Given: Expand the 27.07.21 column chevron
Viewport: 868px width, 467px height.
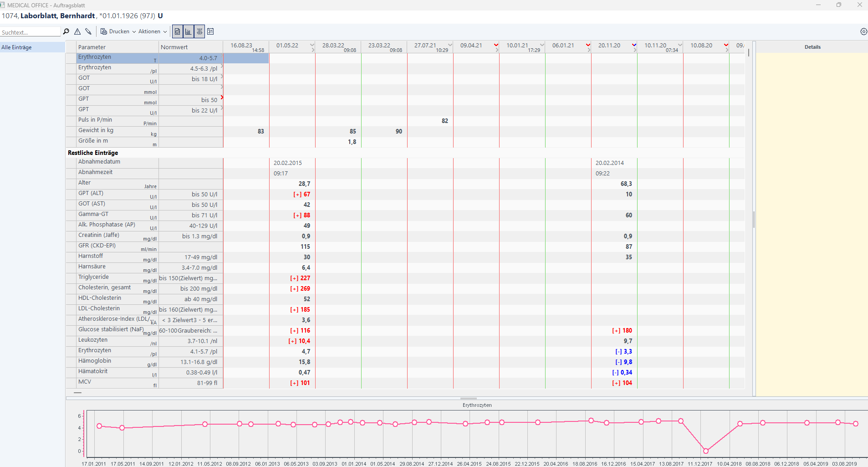Looking at the screenshot, I should [450, 45].
